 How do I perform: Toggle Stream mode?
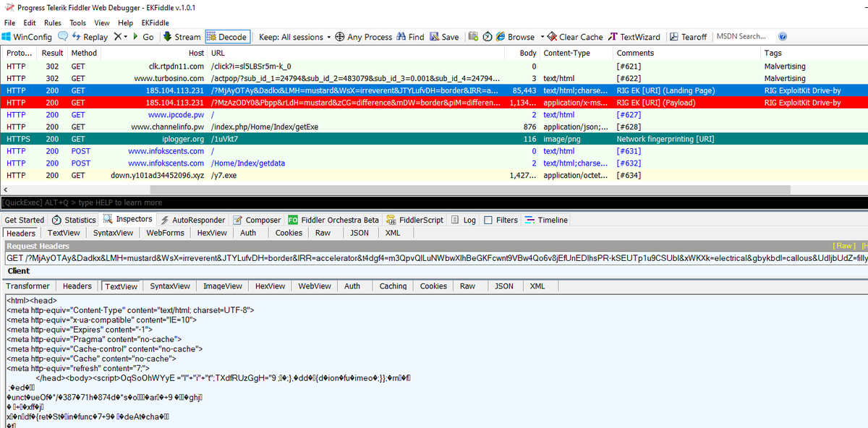coord(182,37)
